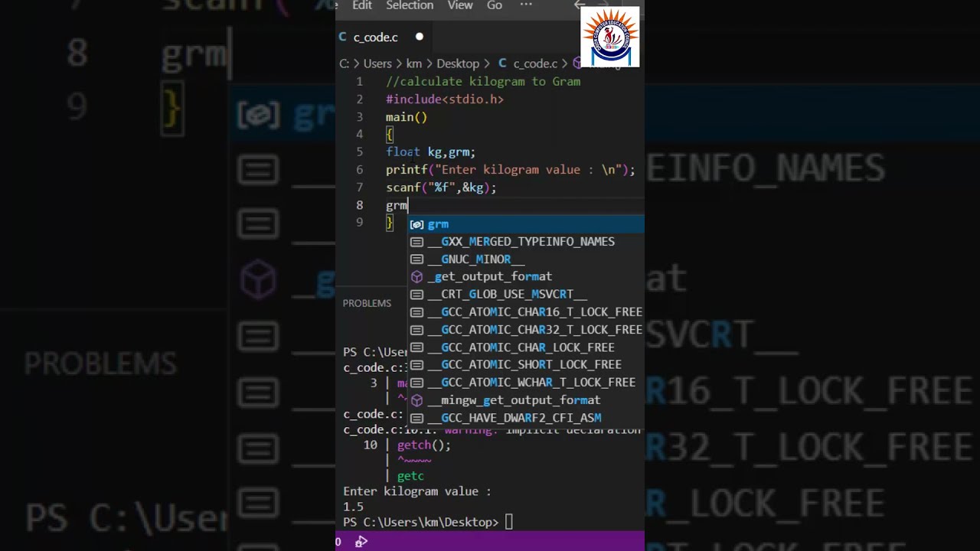Select the C: drive breadcrumb
The width and height of the screenshot is (980, 551).
pos(345,64)
